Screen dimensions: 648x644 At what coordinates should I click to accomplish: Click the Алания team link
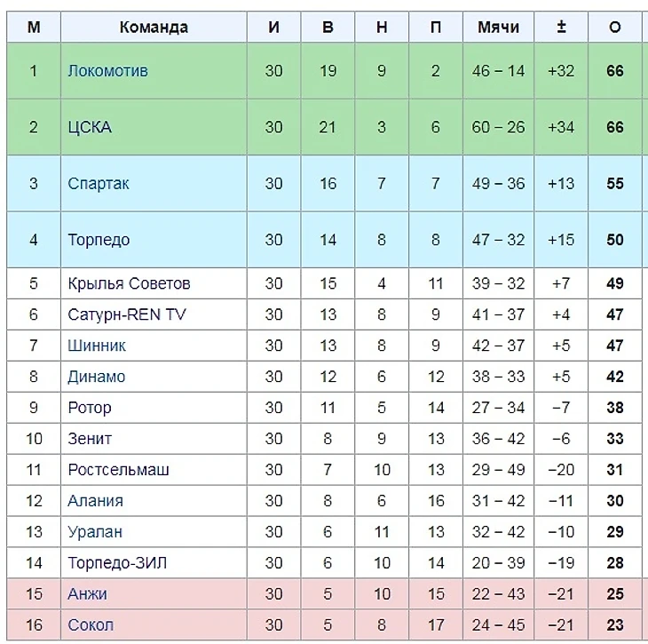[95, 501]
